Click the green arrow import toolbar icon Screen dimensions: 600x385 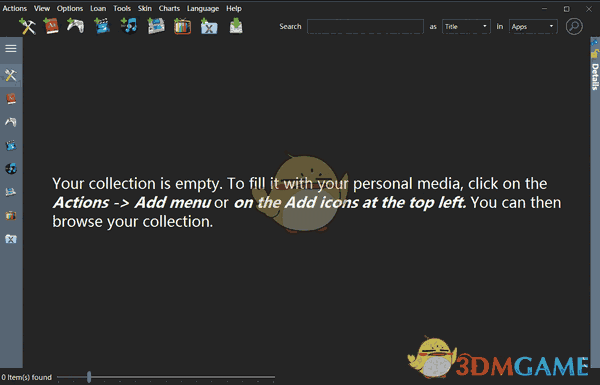click(x=236, y=26)
